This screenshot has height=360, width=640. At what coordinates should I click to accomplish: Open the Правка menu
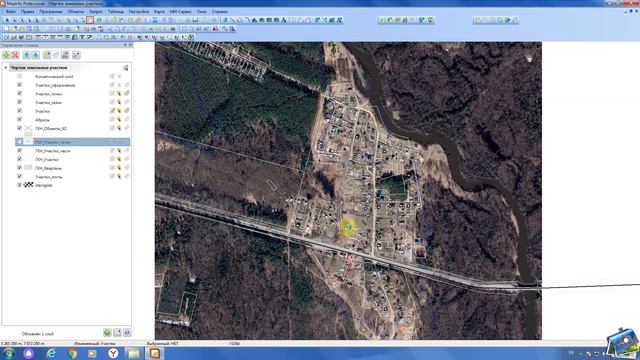[x=28, y=12]
